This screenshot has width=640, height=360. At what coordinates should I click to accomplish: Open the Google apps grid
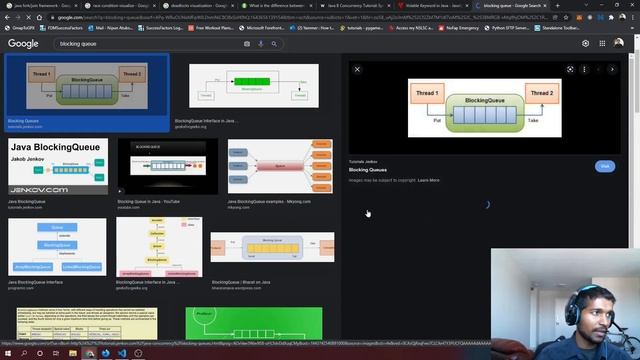(602, 43)
